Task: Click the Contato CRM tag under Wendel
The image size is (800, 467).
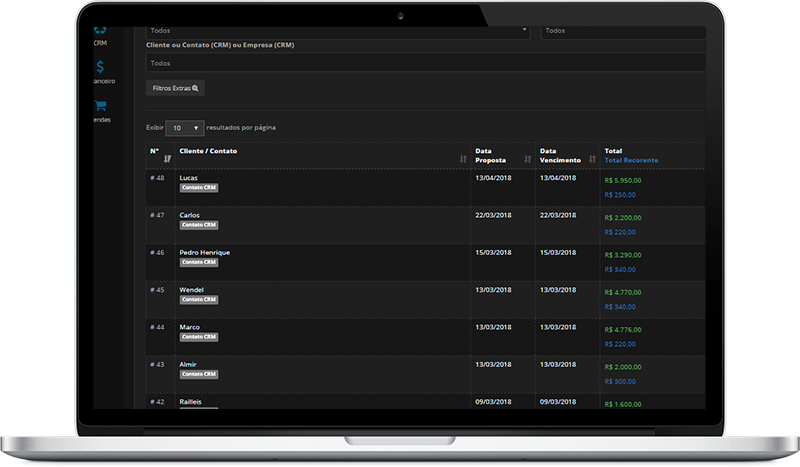Action: point(198,299)
